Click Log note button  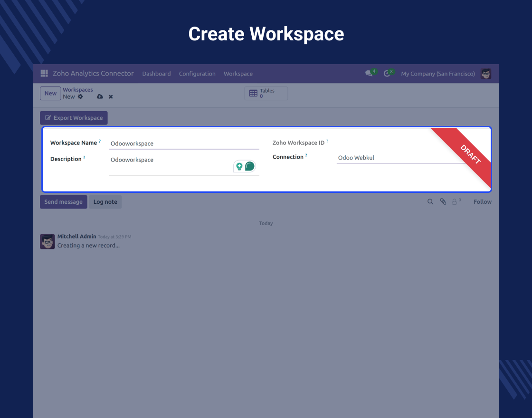(x=105, y=201)
